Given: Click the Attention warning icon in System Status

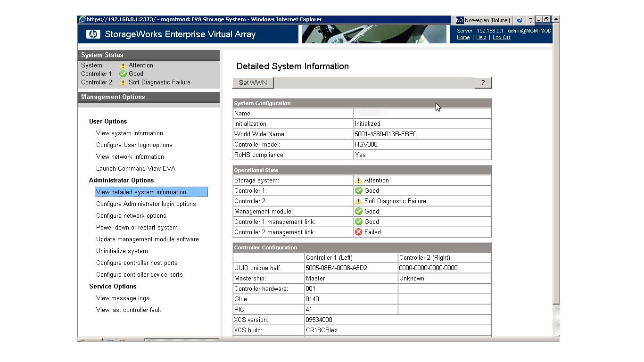Looking at the screenshot, I should click(123, 66).
